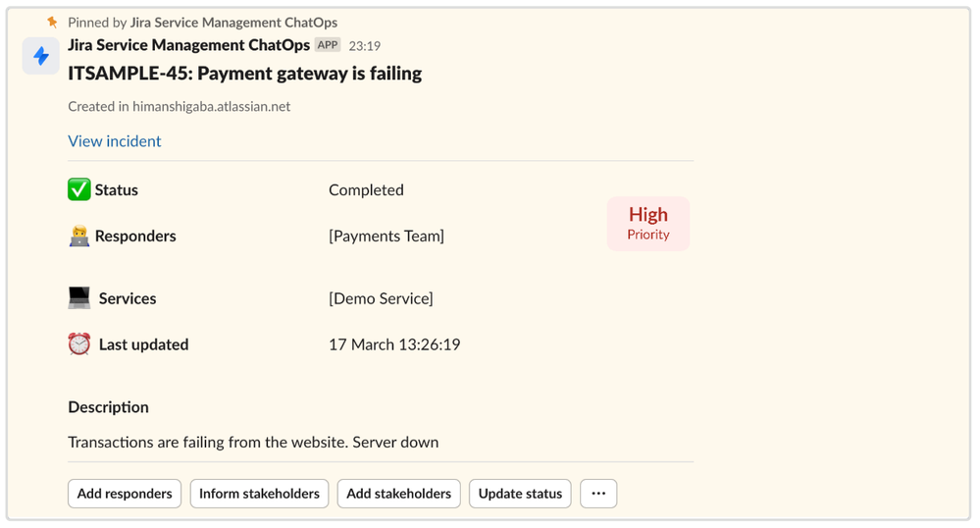Open the more actions ellipsis button
This screenshot has width=980, height=528.
[598, 494]
